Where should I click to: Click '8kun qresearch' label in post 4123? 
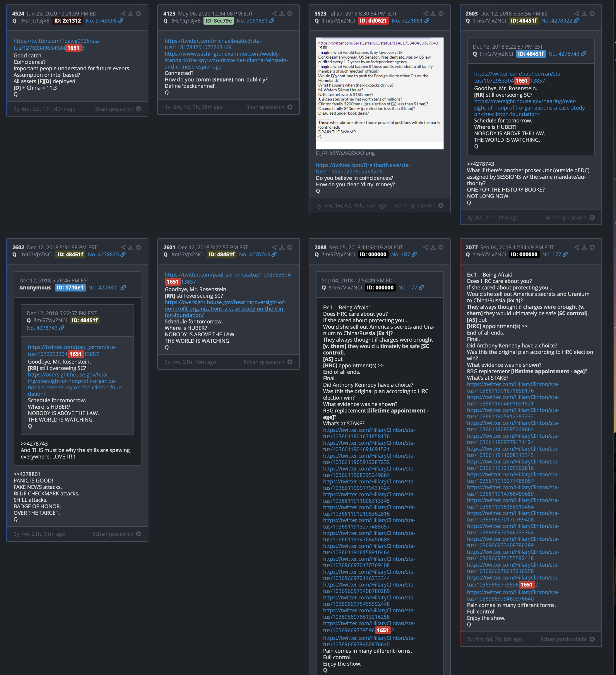(x=265, y=107)
